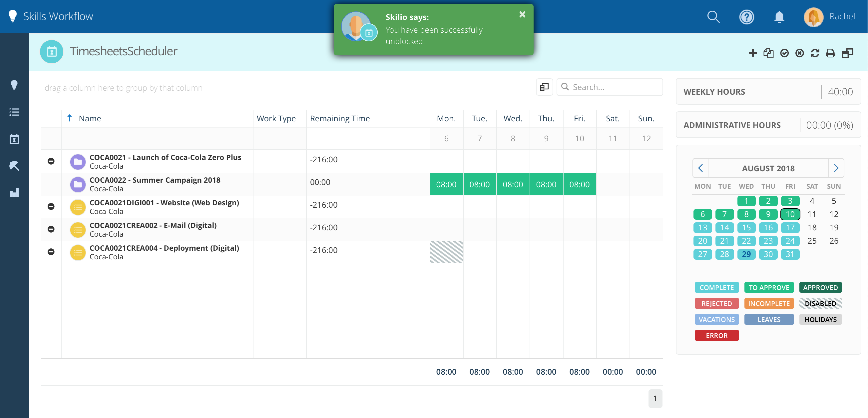Remove the Deployment (Digital) row
The height and width of the screenshot is (418, 868).
pyautogui.click(x=51, y=251)
